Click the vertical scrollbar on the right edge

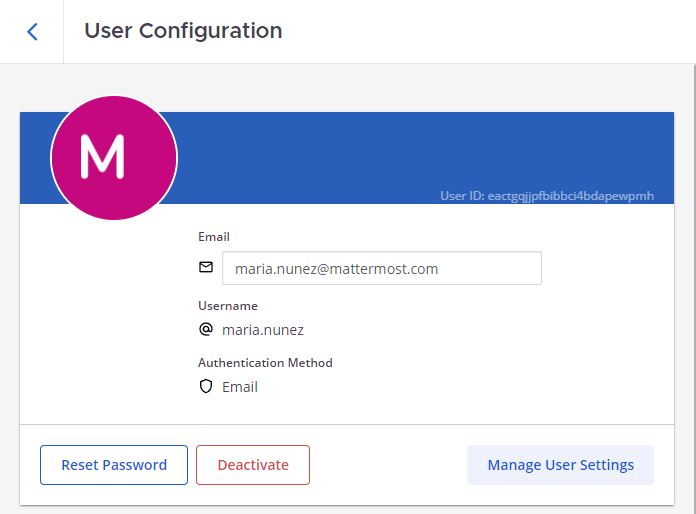coord(693,289)
